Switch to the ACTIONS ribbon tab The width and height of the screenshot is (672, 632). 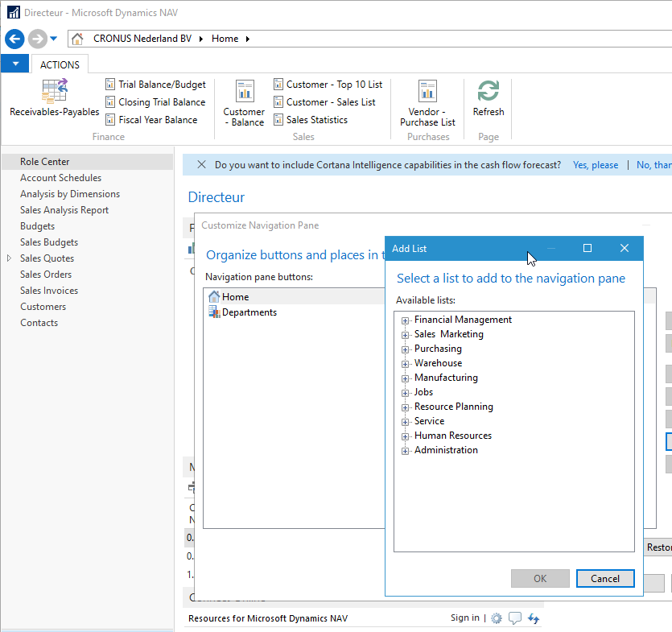click(x=60, y=64)
